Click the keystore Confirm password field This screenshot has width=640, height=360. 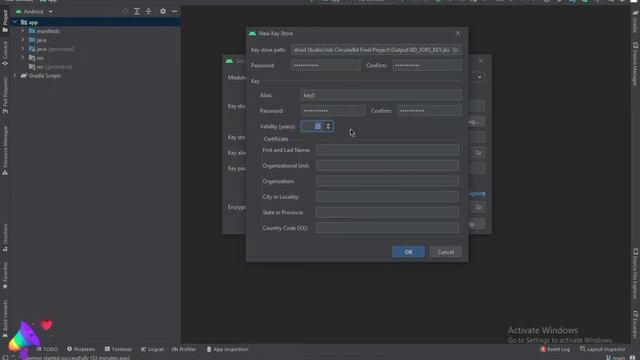coord(427,65)
